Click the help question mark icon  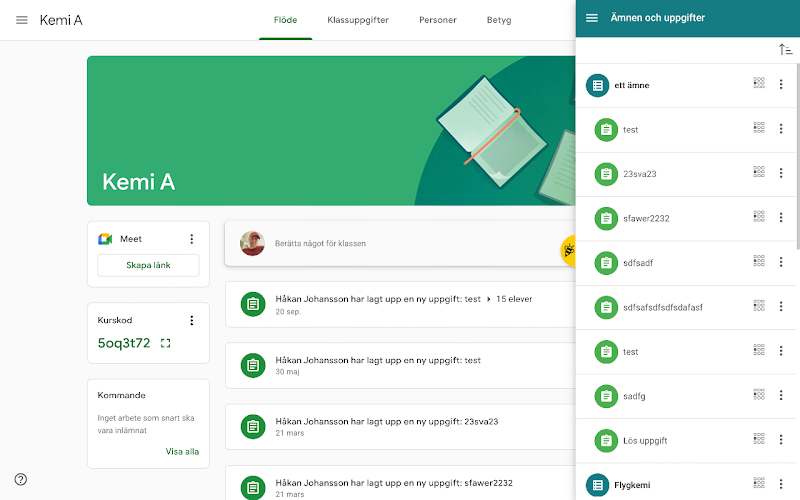(21, 479)
